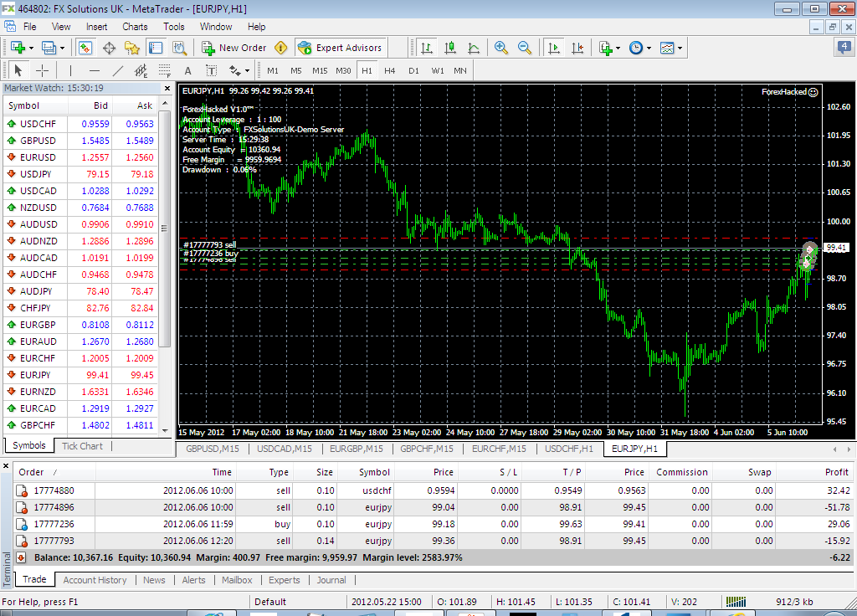The height and width of the screenshot is (616, 857).
Task: Select GBPUSD row in Market Watch
Action: 81,141
